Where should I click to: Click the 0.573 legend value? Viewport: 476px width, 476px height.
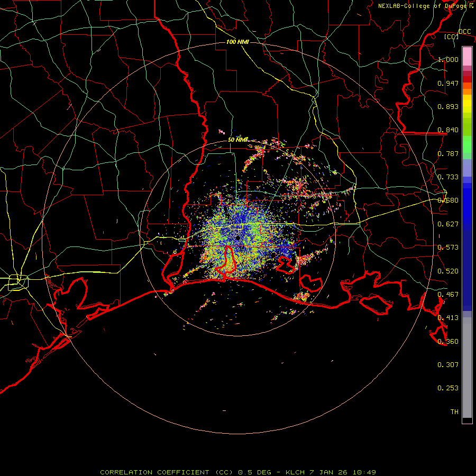(448, 248)
